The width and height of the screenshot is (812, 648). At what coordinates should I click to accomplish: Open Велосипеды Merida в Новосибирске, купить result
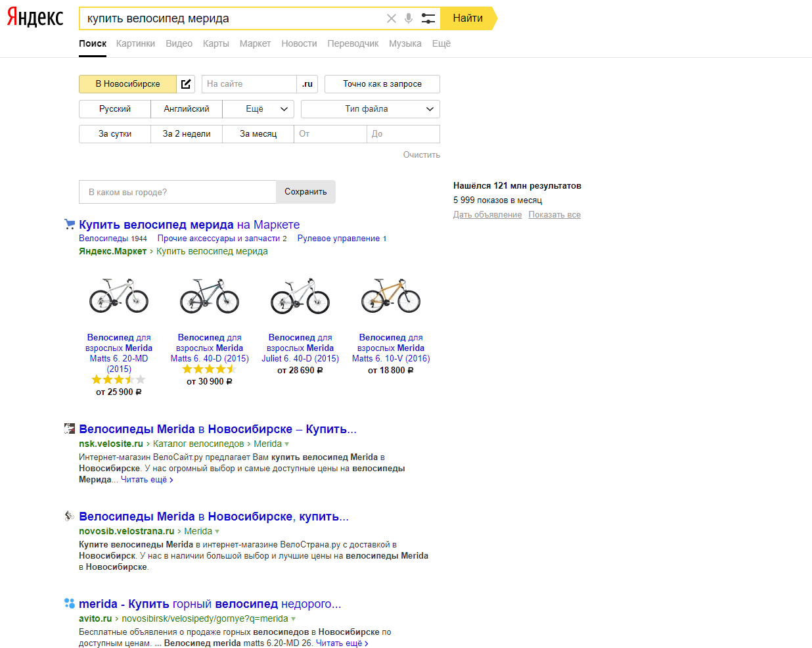pos(214,517)
